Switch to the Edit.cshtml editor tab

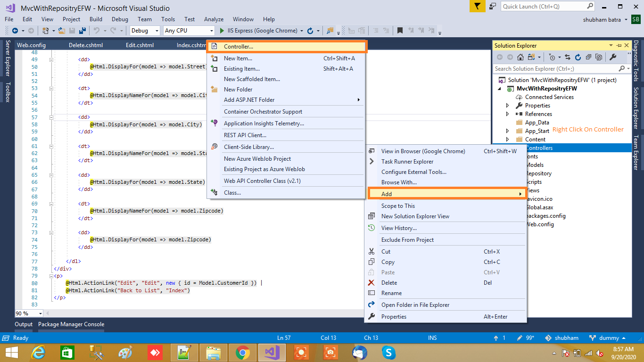[x=140, y=45]
